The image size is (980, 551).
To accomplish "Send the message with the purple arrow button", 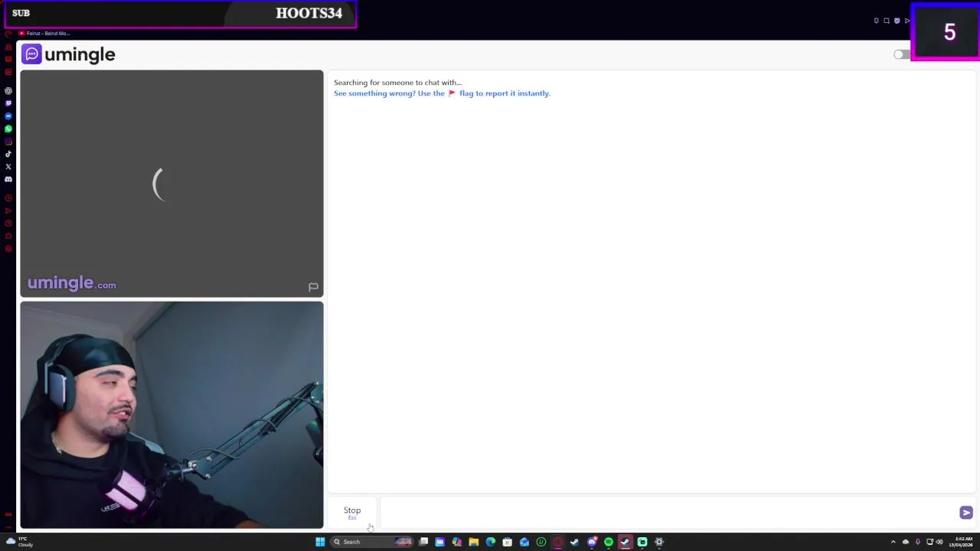I will pyautogui.click(x=965, y=513).
